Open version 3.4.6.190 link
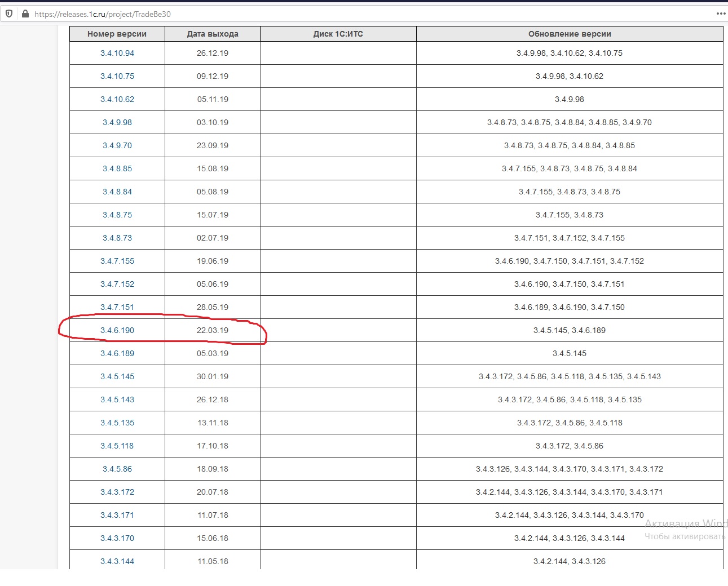Screen dimensions: 728x586 coord(117,330)
